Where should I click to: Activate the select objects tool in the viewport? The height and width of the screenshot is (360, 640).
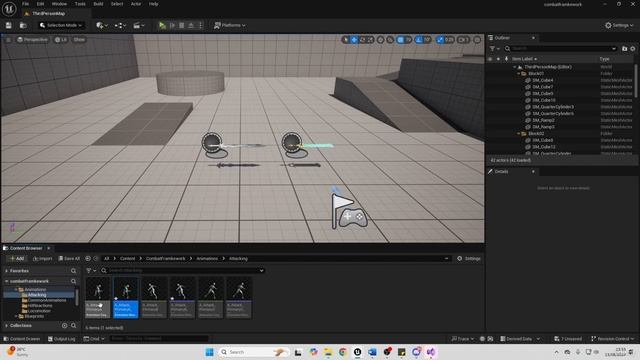pos(346,40)
